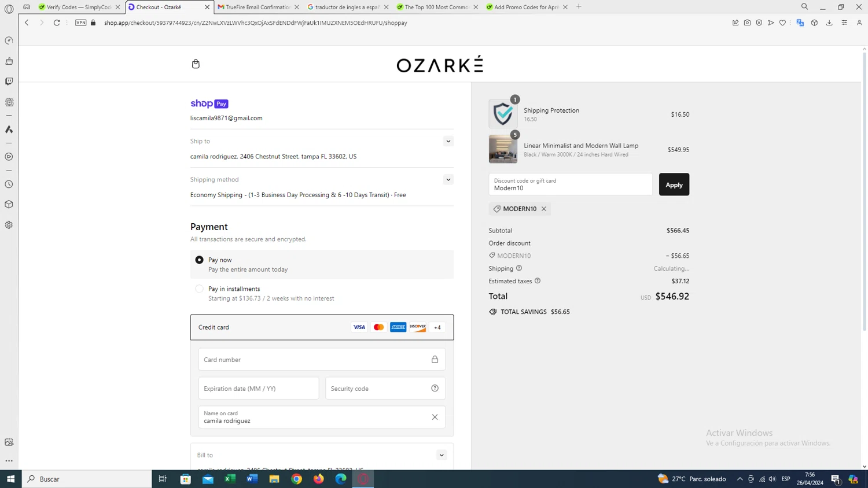
Task: Open the extensions cube icon in sidebar
Action: [9, 205]
